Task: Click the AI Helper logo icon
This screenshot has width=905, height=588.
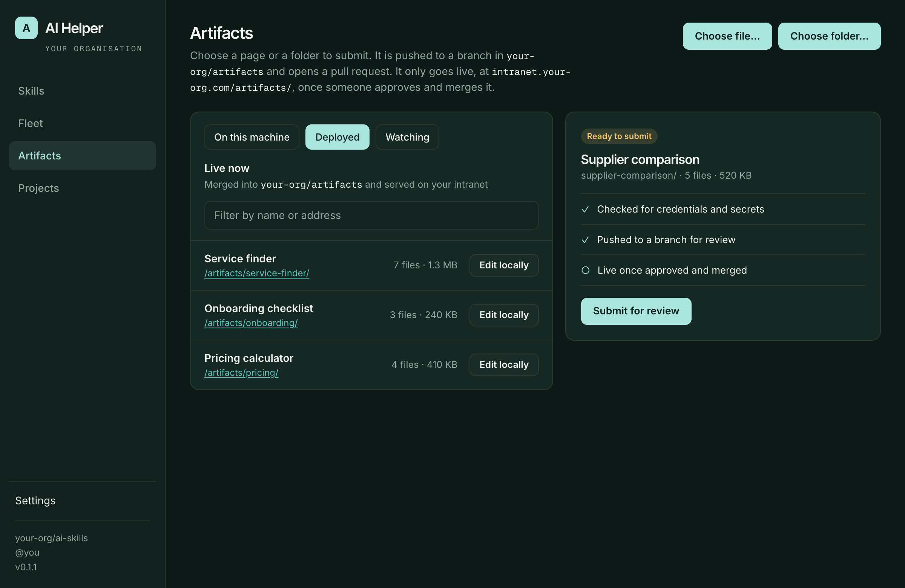Action: click(x=26, y=28)
